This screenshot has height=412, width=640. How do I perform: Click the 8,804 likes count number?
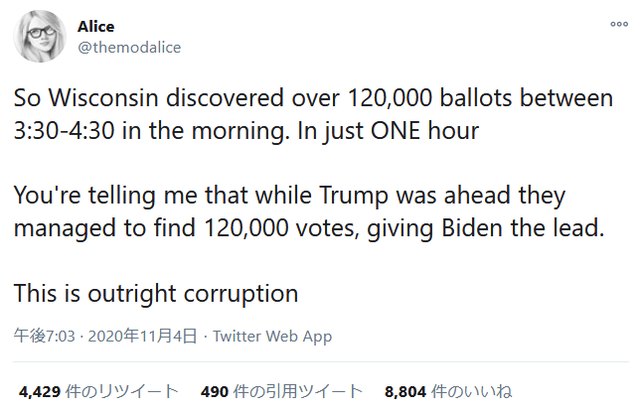[407, 391]
